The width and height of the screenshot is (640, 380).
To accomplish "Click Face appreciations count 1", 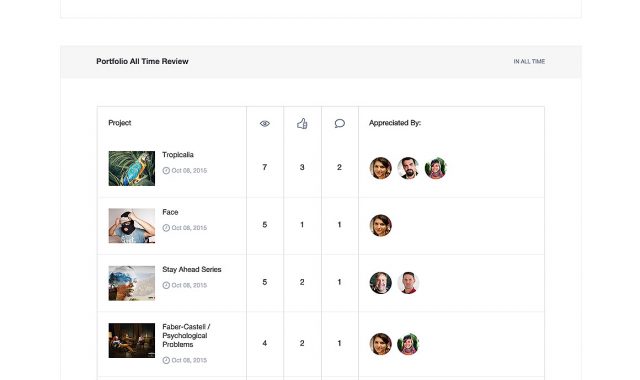I will 302,225.
